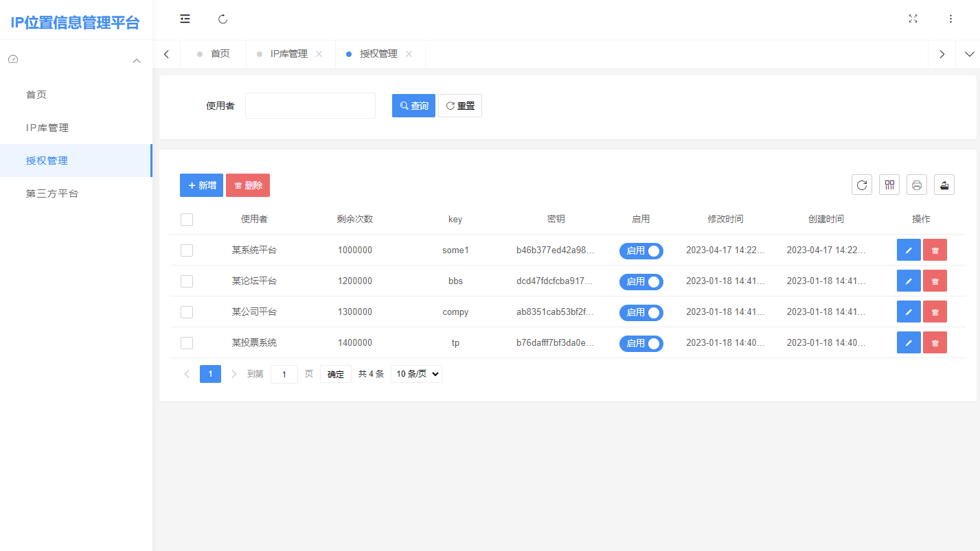Click the tab list dropdown chevron on the right
Viewport: 980px width, 551px height.
pyautogui.click(x=968, y=54)
